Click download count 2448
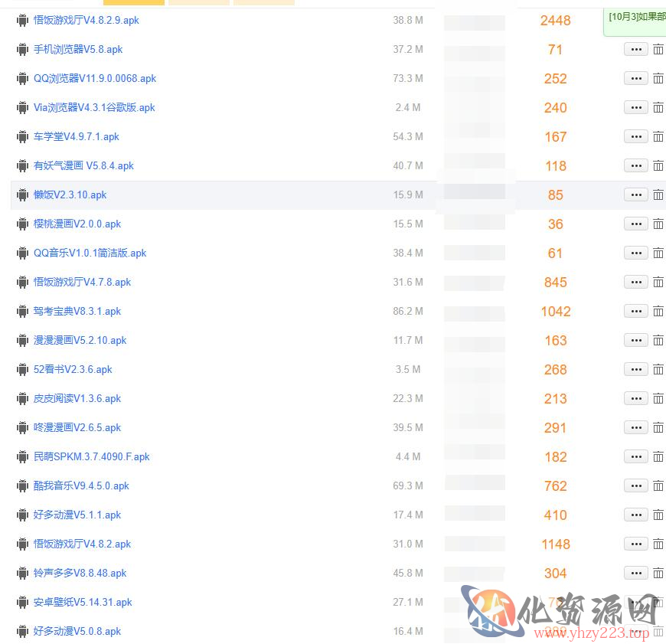The width and height of the screenshot is (666, 644). tap(555, 21)
